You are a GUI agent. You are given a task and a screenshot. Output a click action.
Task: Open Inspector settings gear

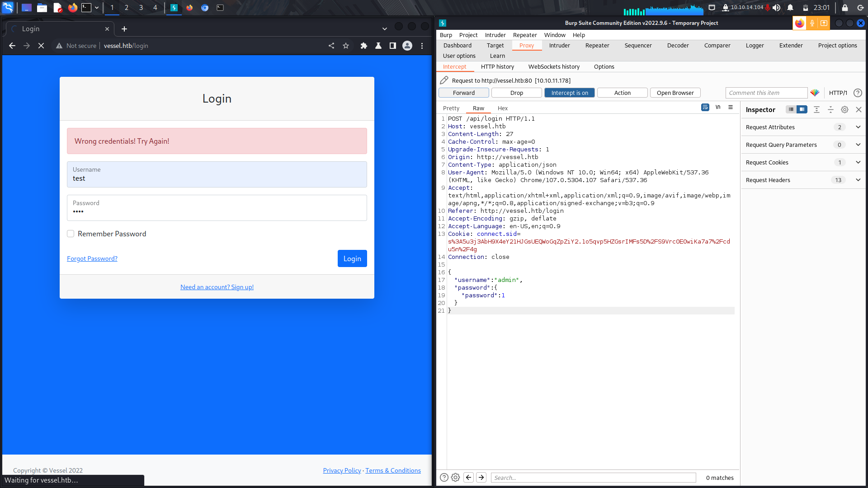coord(844,110)
